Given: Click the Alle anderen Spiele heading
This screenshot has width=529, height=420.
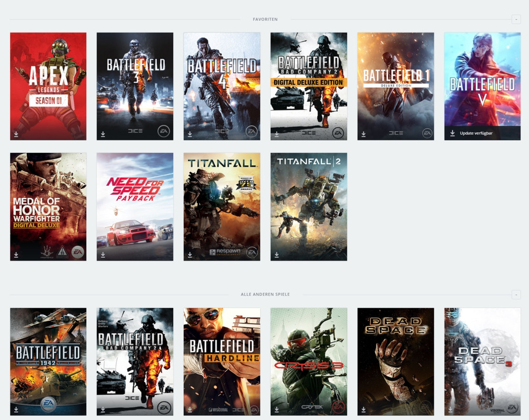Looking at the screenshot, I should [x=265, y=295].
